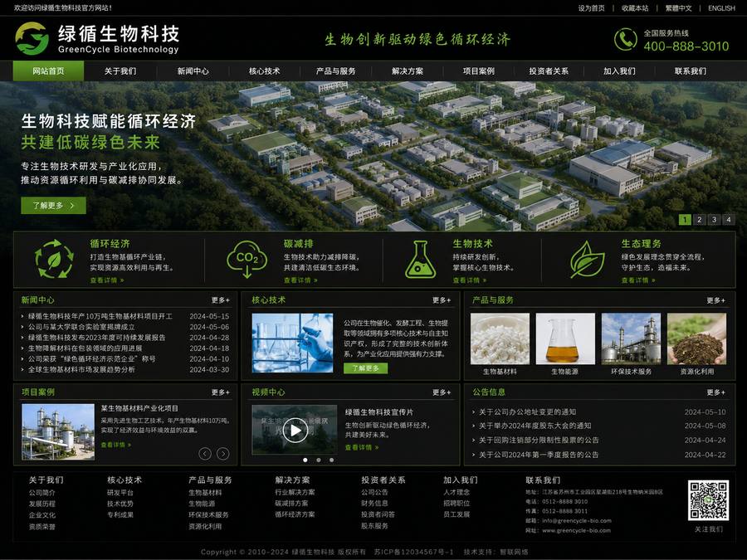The height and width of the screenshot is (560, 747).
Task: Click the phone hotline icon
Action: coord(626,39)
